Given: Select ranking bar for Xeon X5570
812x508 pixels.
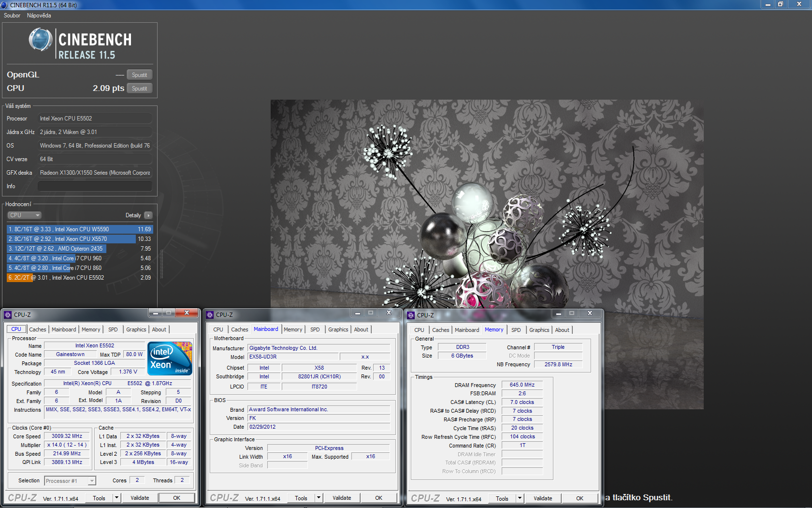Looking at the screenshot, I should 80,239.
